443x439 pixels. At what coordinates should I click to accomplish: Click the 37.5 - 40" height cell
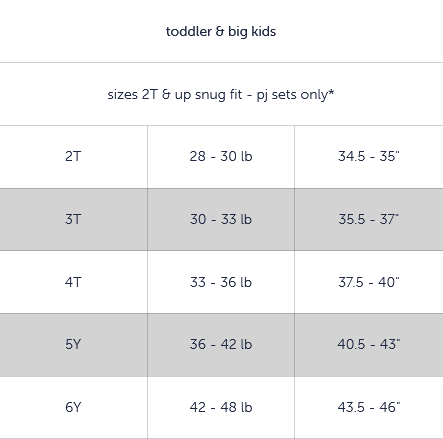point(369,282)
